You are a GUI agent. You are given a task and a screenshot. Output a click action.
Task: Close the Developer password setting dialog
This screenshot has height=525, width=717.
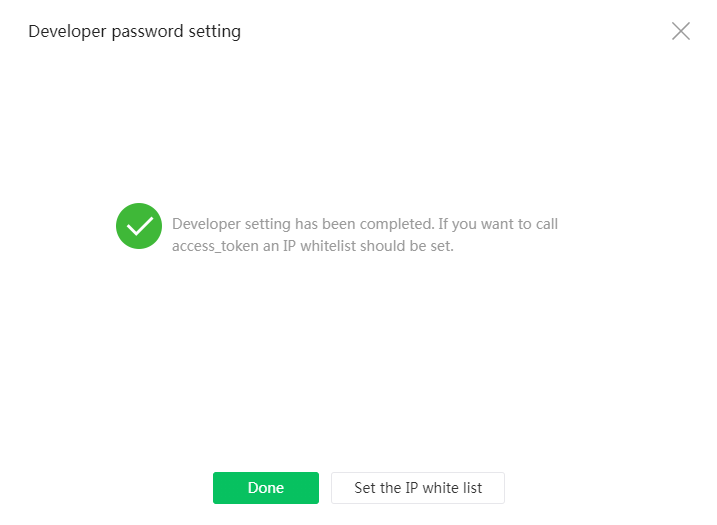[680, 31]
